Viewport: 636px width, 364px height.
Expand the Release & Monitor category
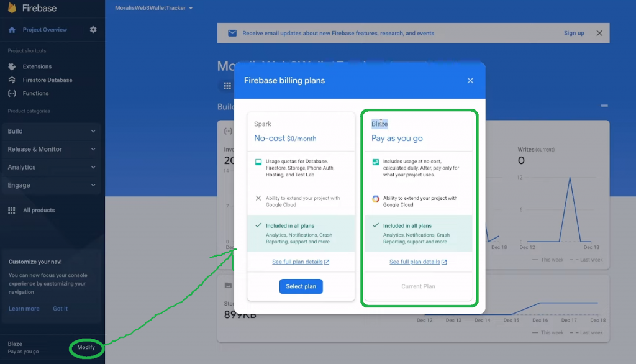[x=52, y=149]
